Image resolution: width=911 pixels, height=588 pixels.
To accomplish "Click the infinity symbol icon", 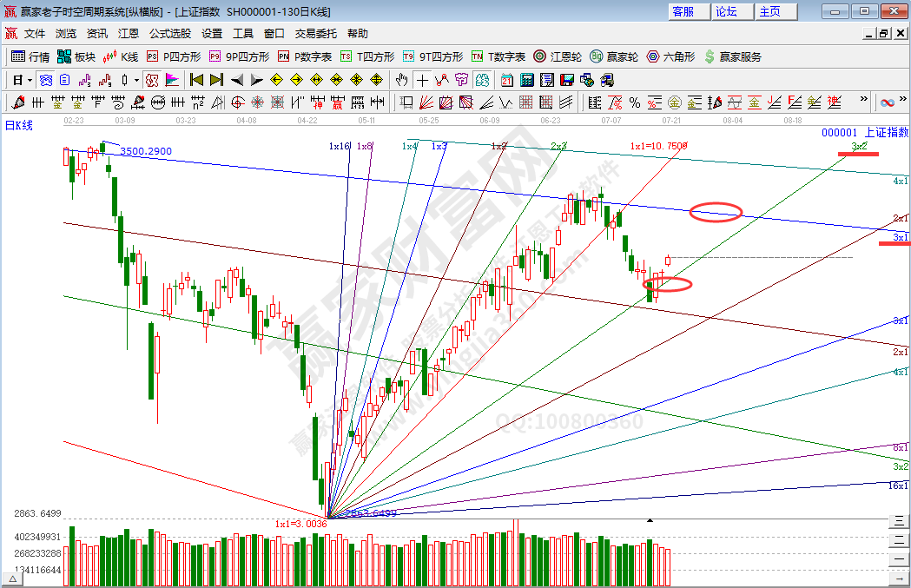I will (x=887, y=102).
